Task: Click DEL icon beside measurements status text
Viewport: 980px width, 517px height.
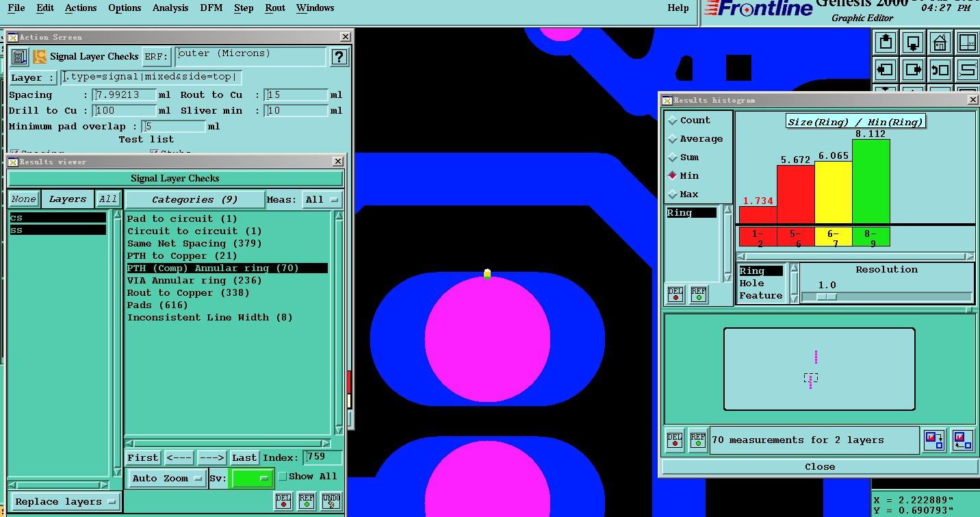Action: click(675, 440)
